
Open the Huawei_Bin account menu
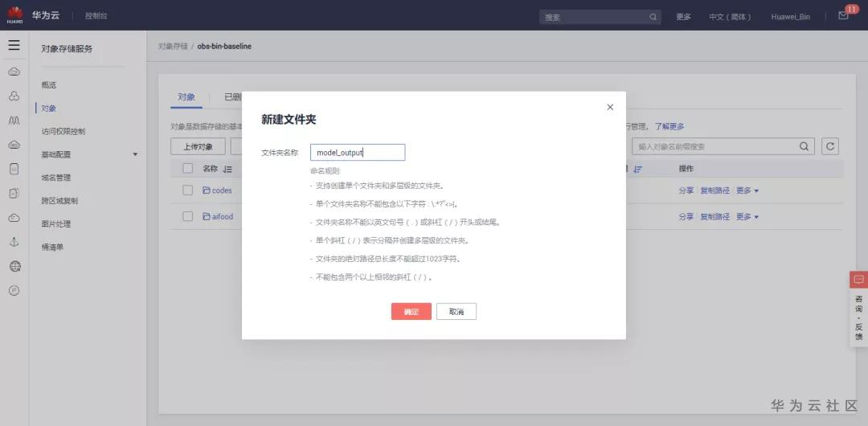tap(791, 17)
